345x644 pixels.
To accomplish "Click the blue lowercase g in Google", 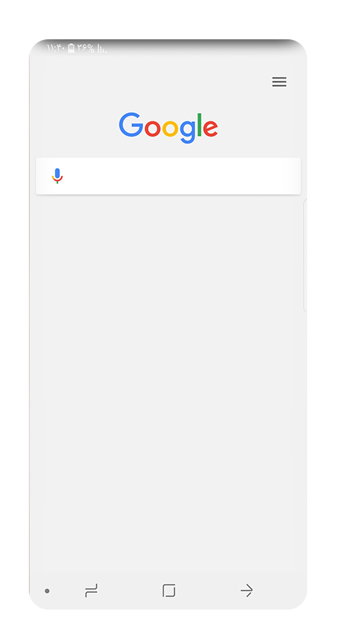I will 187,132.
